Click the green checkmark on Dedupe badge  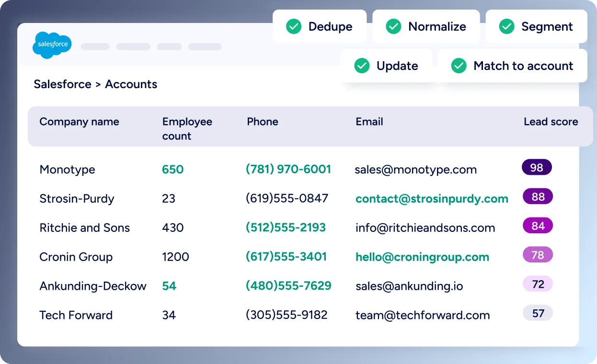[294, 27]
